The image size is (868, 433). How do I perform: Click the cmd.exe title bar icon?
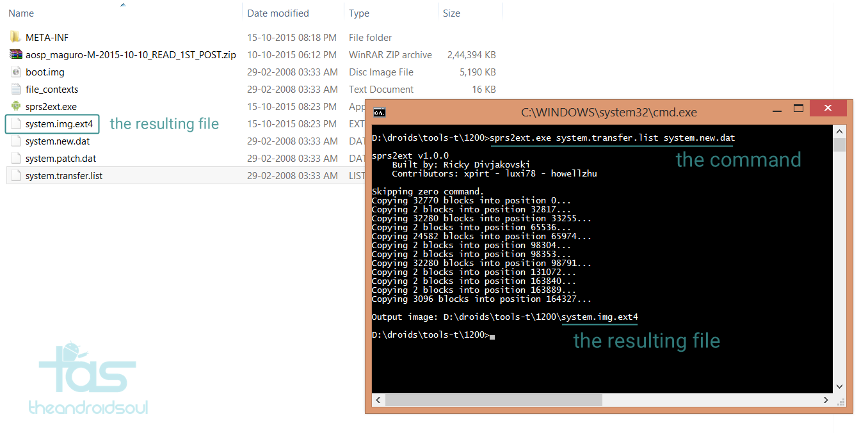(x=380, y=113)
